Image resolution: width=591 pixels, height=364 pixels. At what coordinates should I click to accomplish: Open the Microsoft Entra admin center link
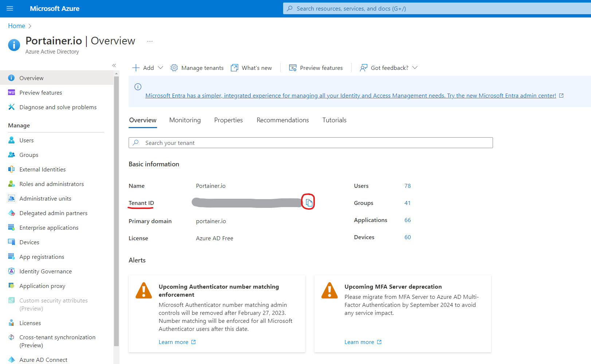pos(351,96)
